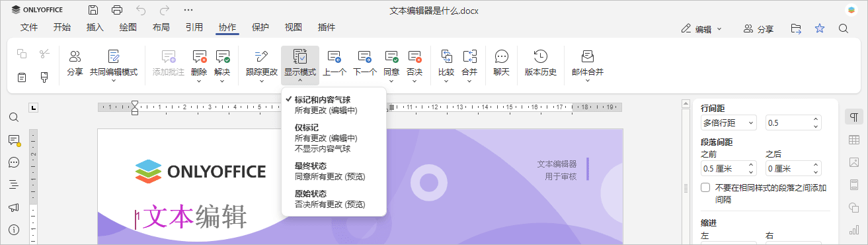Open Paragraph settings icon in right sidebar
Viewport: 868px width, 245px height.
pos(854,117)
